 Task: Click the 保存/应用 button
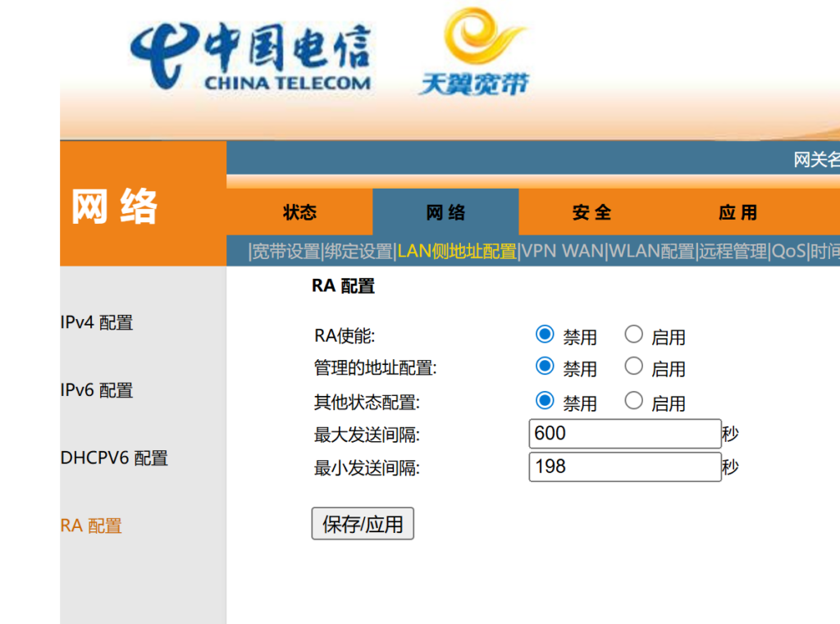click(x=363, y=524)
